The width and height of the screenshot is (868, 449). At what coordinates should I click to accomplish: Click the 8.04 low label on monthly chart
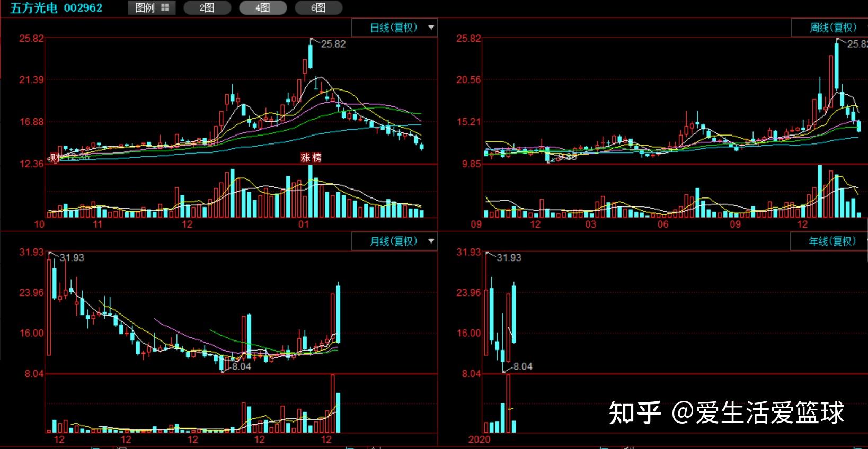241,366
